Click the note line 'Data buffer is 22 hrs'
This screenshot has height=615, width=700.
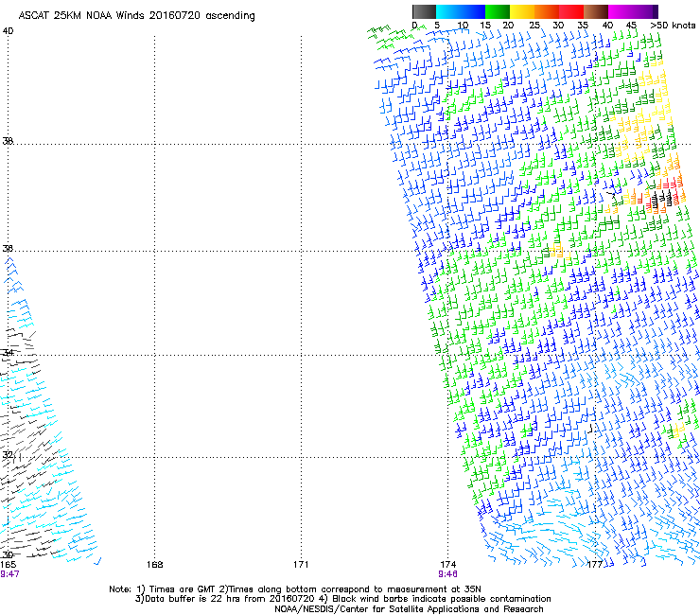[342, 599]
